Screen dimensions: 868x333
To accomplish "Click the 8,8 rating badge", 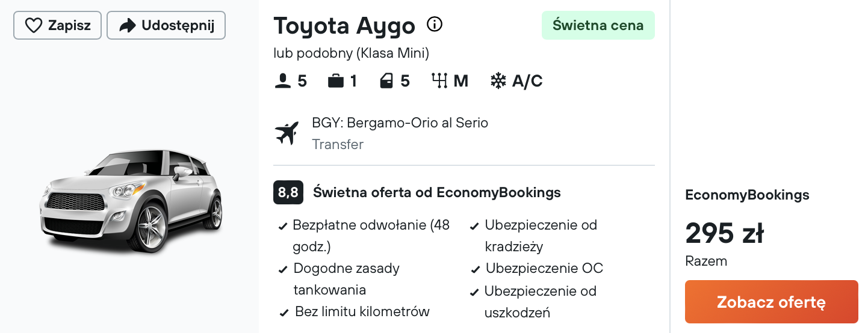I will [288, 192].
